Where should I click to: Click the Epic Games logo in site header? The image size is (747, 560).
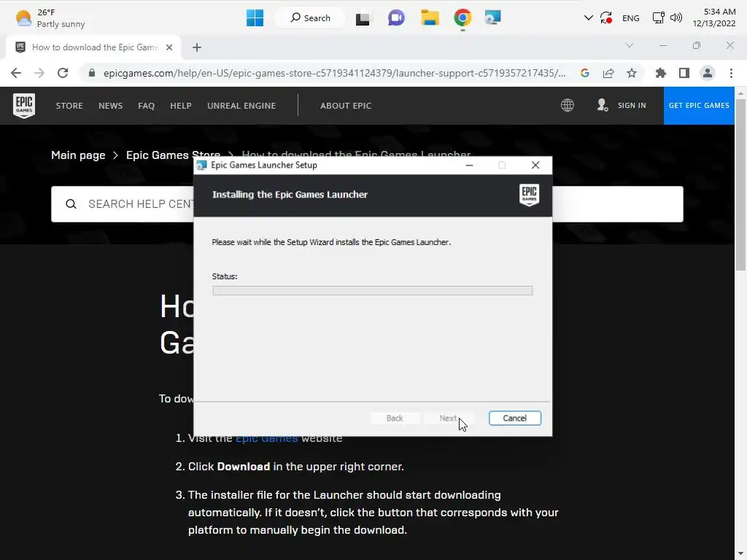pos(24,105)
